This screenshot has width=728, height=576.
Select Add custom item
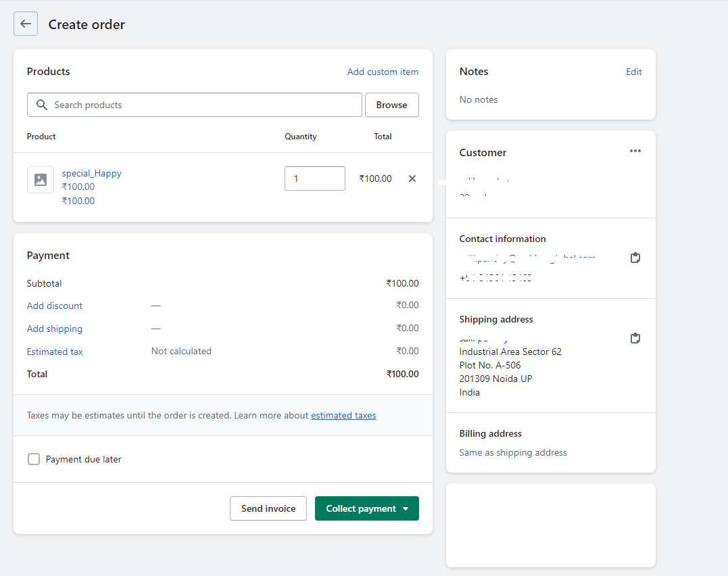383,72
